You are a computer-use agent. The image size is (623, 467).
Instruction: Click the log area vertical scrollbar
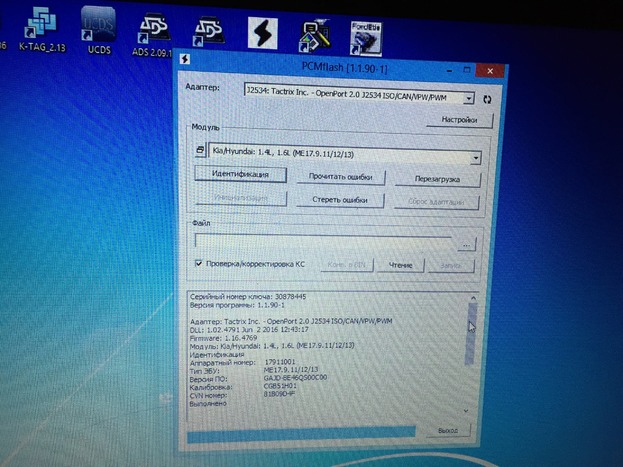pos(468,350)
